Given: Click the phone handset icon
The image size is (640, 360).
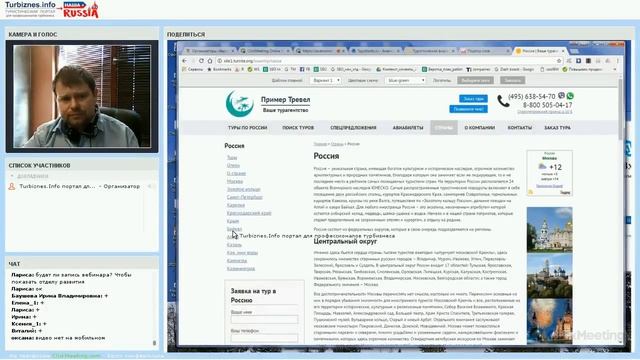Looking at the screenshot, I should click(x=503, y=101).
